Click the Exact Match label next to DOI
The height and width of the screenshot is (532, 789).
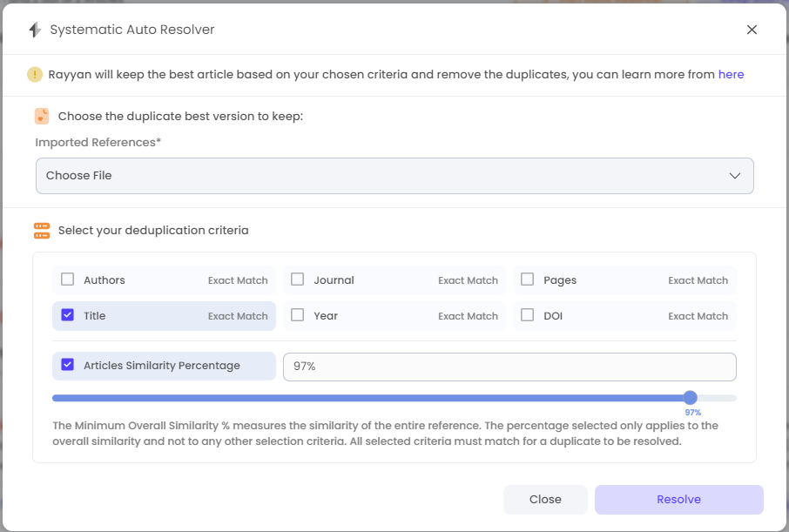click(x=698, y=315)
